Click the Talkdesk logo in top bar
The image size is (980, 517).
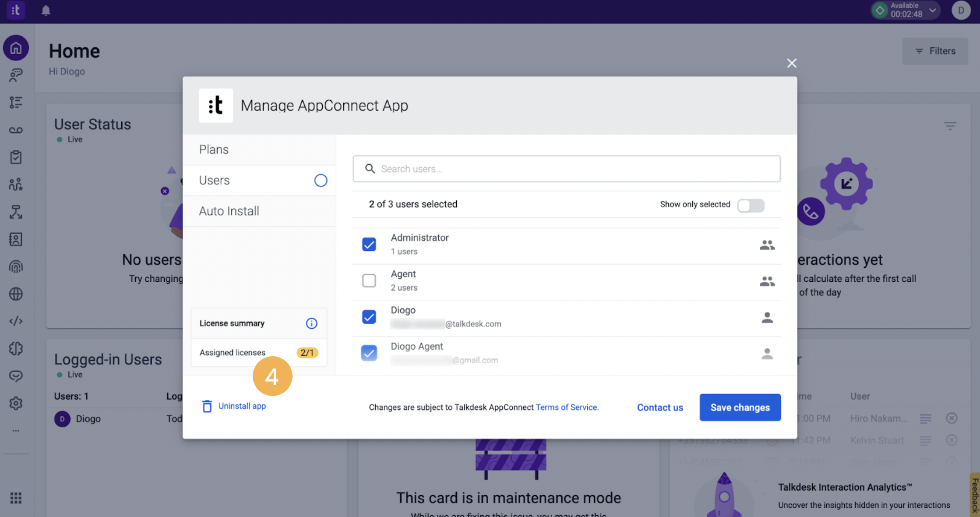coord(16,10)
